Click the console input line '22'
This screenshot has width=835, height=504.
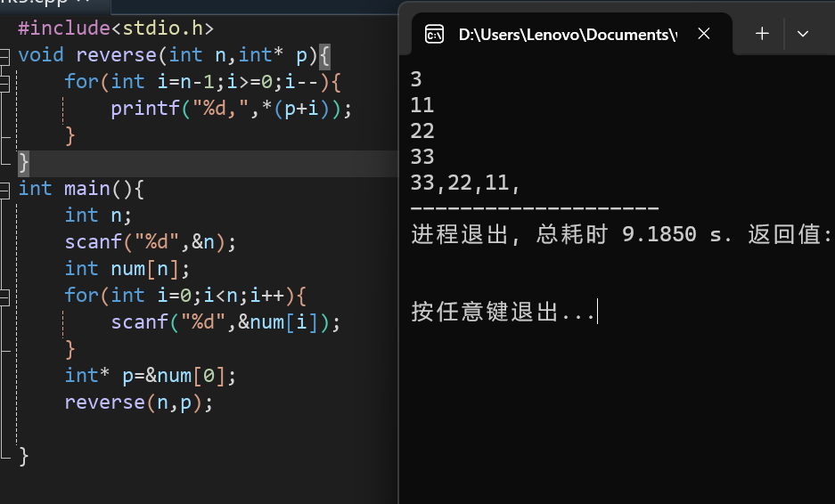(x=422, y=131)
